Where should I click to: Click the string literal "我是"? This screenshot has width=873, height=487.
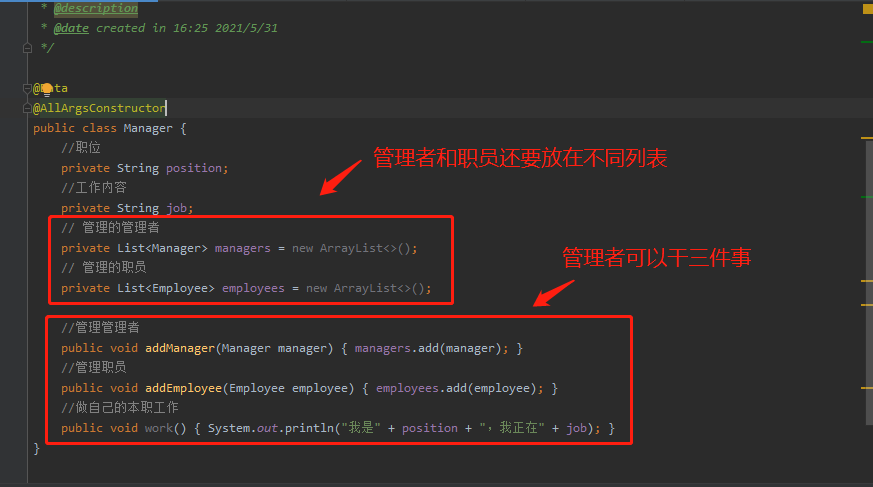click(361, 429)
